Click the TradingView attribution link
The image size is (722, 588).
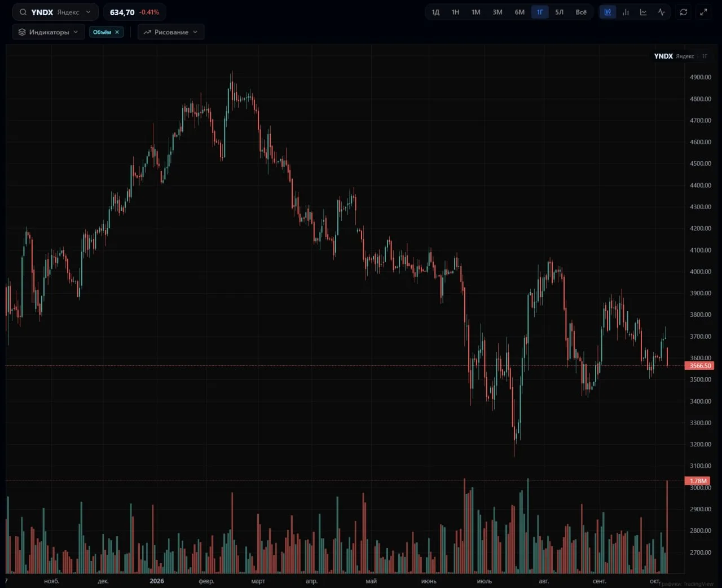pyautogui.click(x=686, y=584)
